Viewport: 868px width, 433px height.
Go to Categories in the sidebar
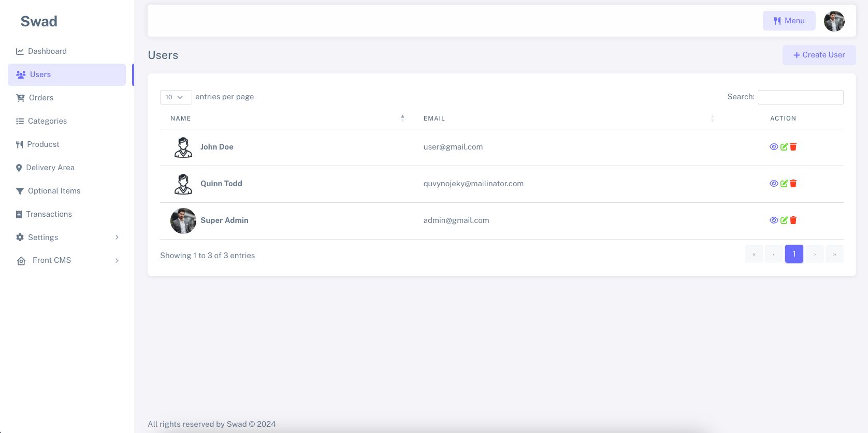[x=47, y=121]
